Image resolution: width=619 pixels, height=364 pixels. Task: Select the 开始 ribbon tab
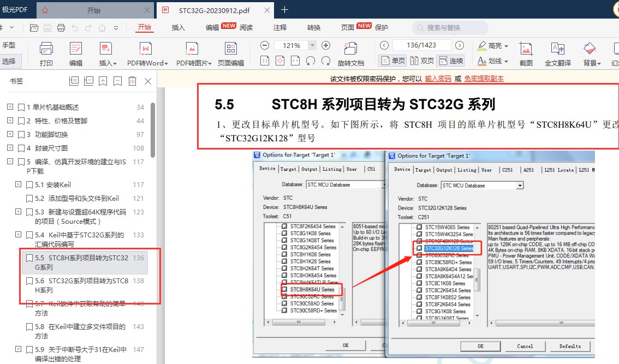(145, 27)
